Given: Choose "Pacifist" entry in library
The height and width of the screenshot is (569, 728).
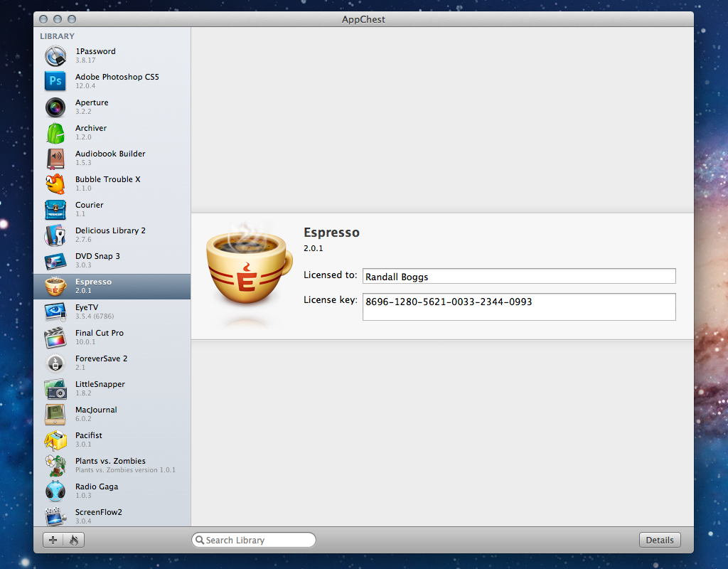Looking at the screenshot, I should pos(89,435).
